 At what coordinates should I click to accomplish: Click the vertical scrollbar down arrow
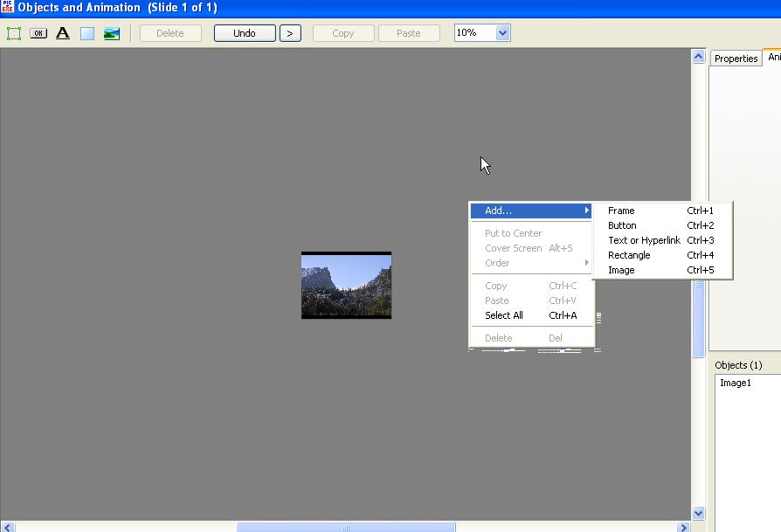698,513
